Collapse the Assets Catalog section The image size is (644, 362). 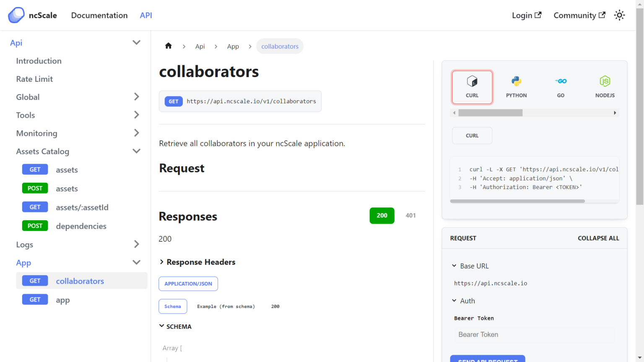136,151
